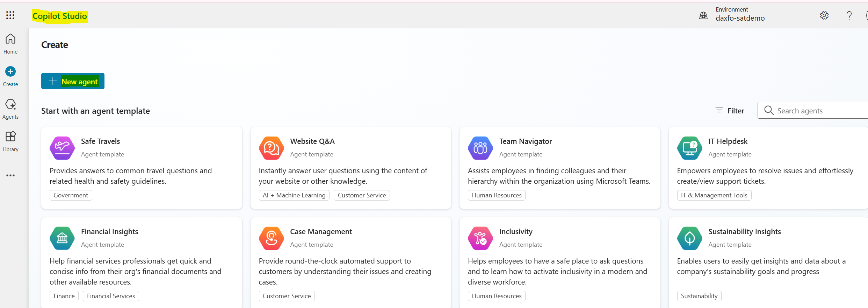Click the New agent button
Image resolution: width=868 pixels, height=308 pixels.
pyautogui.click(x=73, y=81)
